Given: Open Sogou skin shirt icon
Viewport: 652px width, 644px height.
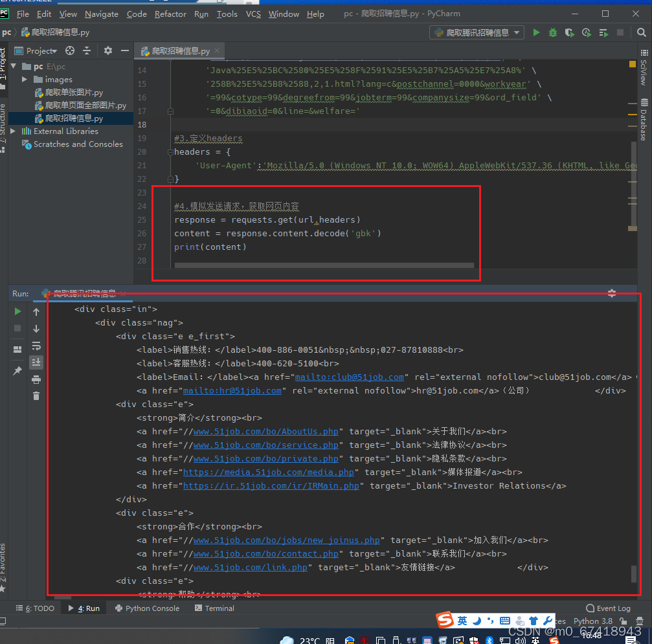Looking at the screenshot, I should coord(534,621).
